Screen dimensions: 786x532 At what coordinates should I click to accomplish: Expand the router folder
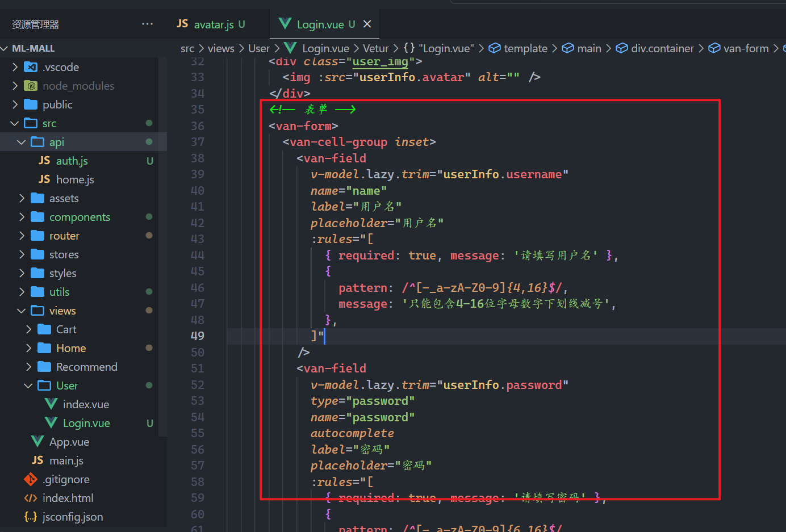tap(22, 236)
